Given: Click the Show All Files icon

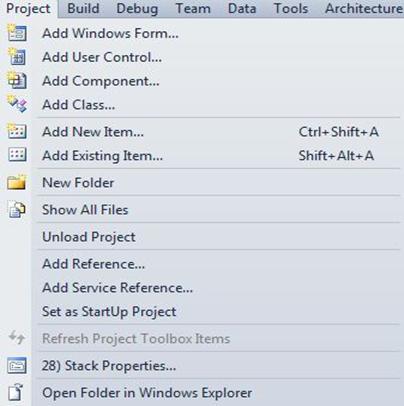Looking at the screenshot, I should point(17,210).
